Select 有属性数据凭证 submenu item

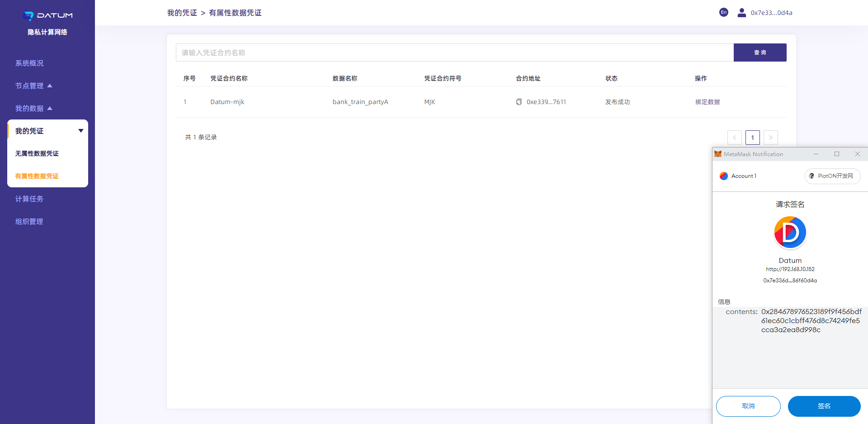pyautogui.click(x=37, y=176)
